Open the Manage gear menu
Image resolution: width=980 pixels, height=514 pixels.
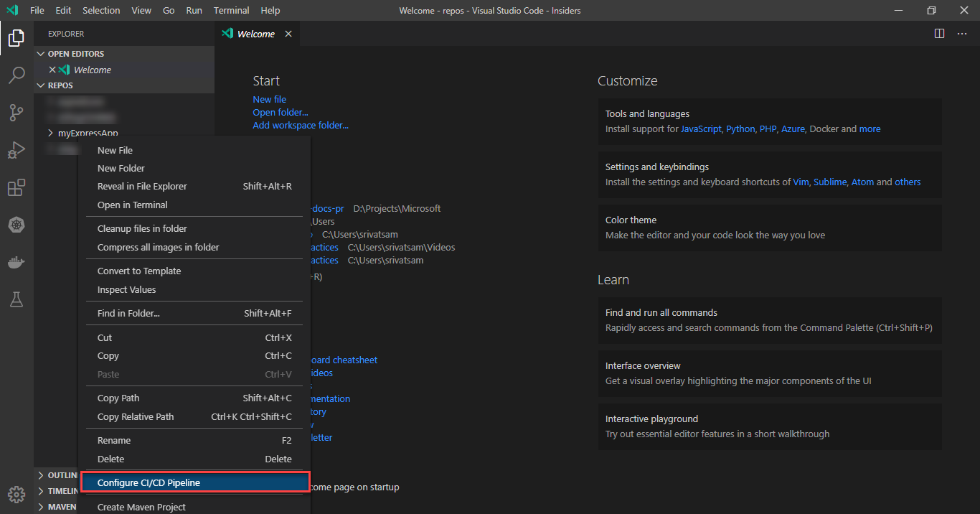[x=16, y=494]
